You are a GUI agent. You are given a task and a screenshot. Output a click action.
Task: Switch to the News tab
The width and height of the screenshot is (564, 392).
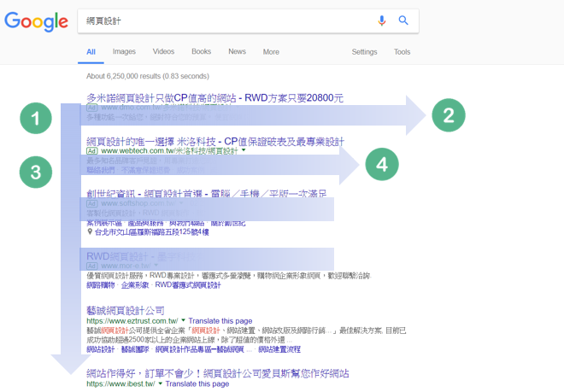[x=237, y=52]
